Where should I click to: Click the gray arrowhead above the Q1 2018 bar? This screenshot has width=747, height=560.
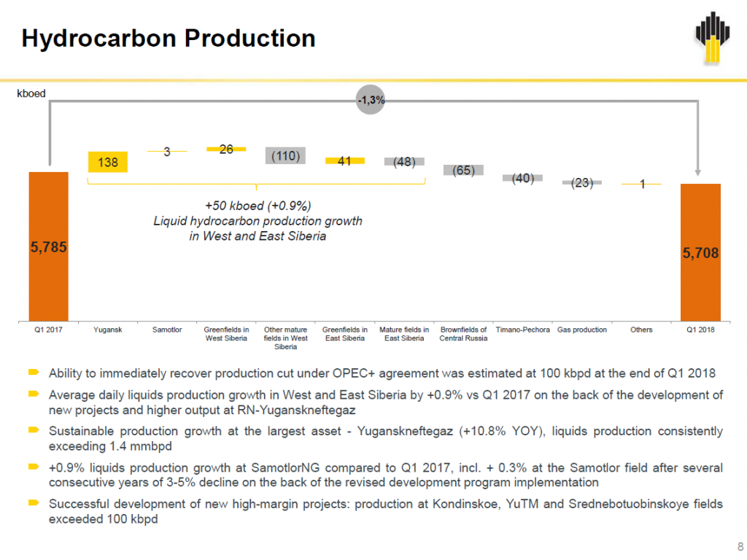699,173
